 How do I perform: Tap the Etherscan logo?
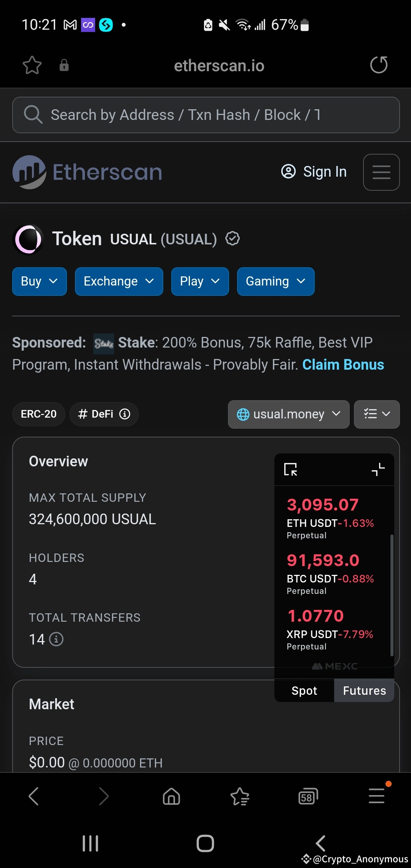click(x=88, y=172)
